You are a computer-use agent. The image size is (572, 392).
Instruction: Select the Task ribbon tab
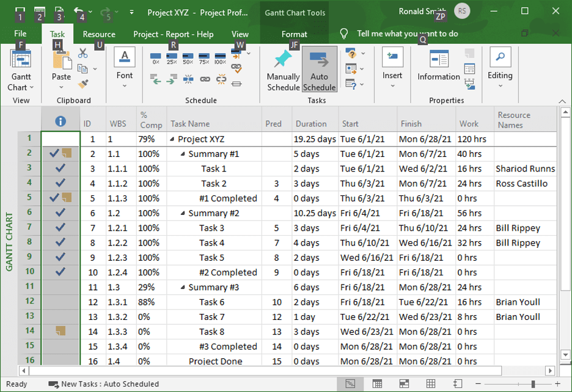57,34
